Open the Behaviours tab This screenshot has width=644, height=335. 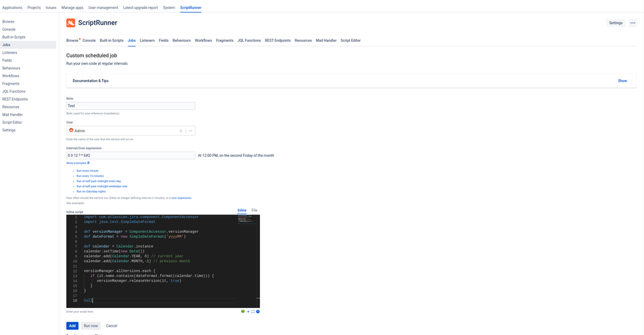[x=182, y=41]
